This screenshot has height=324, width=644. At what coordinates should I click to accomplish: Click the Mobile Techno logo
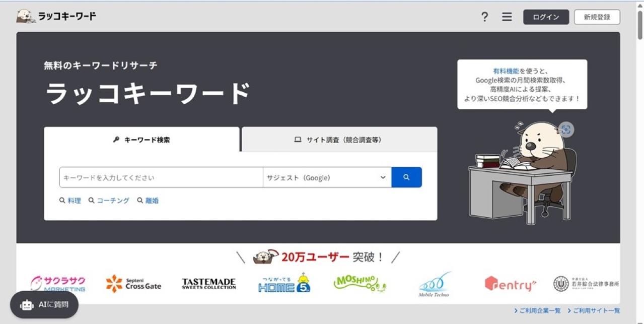[x=434, y=285]
